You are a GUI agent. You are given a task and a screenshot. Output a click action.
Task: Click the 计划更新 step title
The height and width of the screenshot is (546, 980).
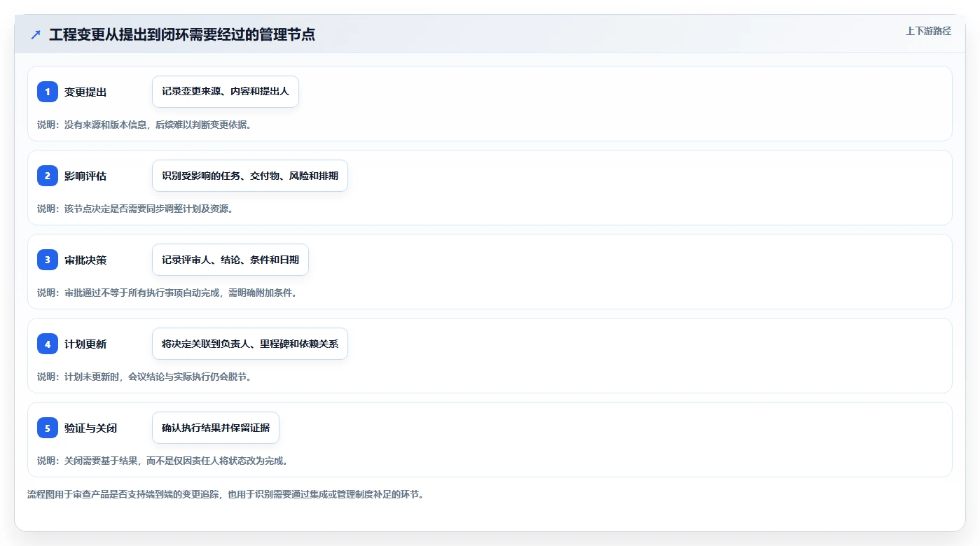85,344
